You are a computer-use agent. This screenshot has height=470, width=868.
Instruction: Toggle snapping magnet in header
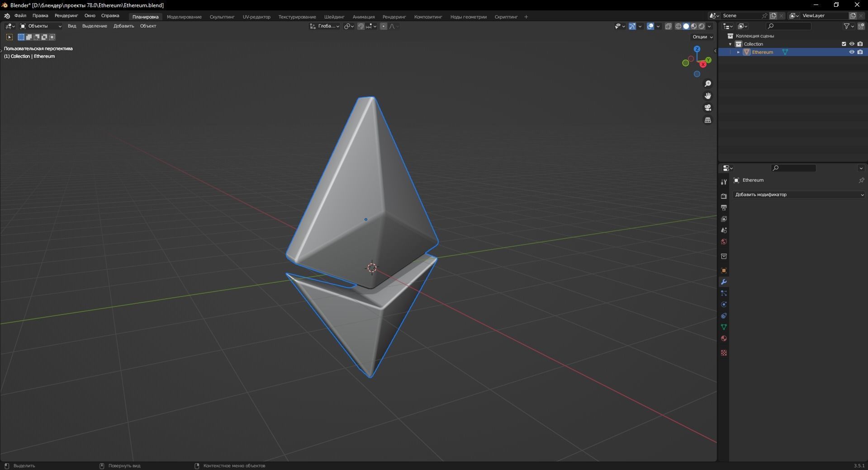[361, 26]
